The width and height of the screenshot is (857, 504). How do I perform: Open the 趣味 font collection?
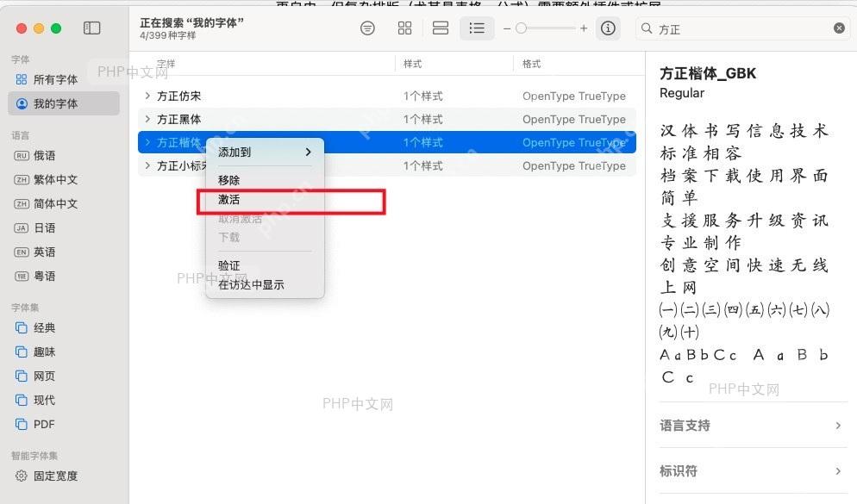35,352
